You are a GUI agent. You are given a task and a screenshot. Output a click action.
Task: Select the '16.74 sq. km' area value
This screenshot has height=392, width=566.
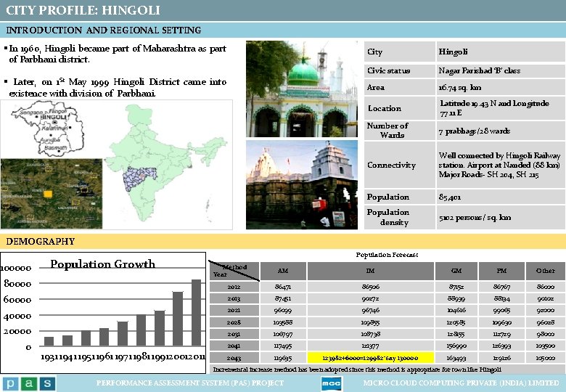click(460, 88)
